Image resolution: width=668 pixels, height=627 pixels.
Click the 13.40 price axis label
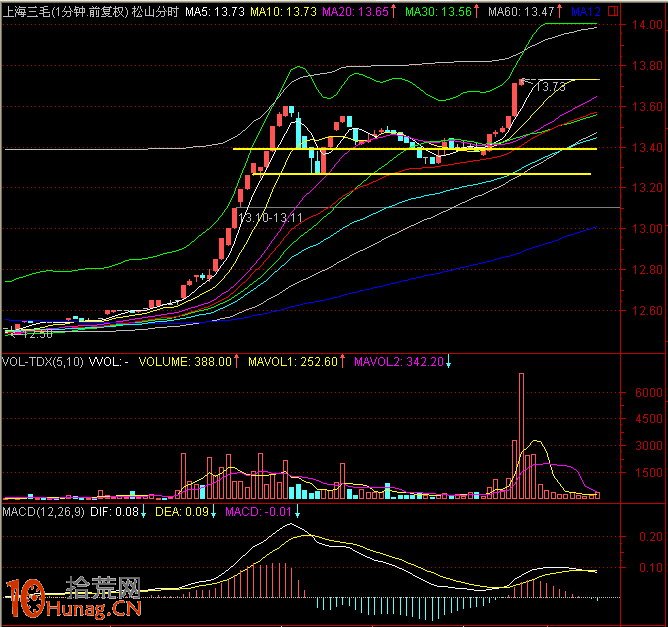tap(647, 148)
